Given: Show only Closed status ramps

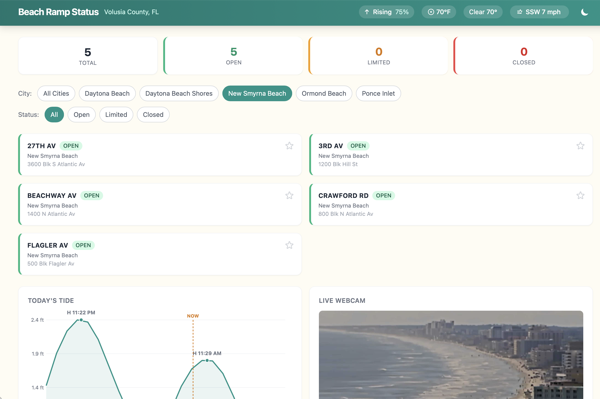Looking at the screenshot, I should tap(153, 114).
